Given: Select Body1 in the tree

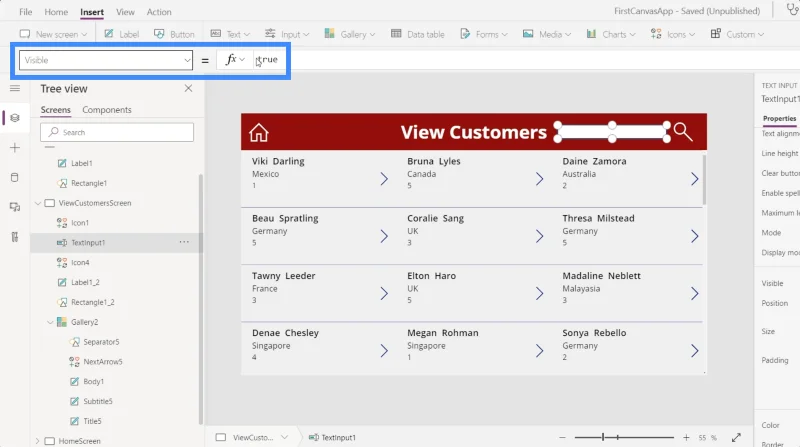Looking at the screenshot, I should (93, 382).
